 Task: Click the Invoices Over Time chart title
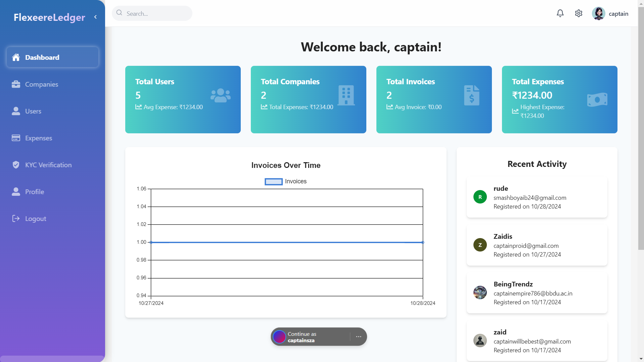(x=286, y=165)
